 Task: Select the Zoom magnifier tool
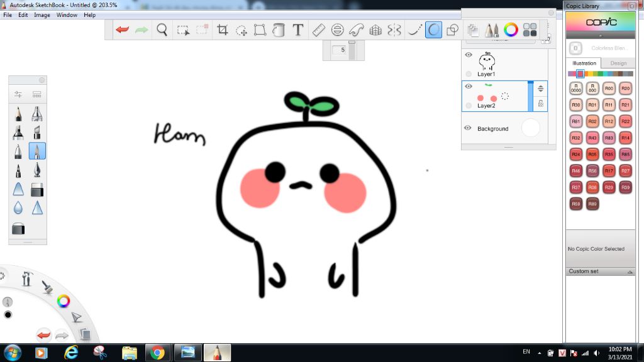pos(162,30)
